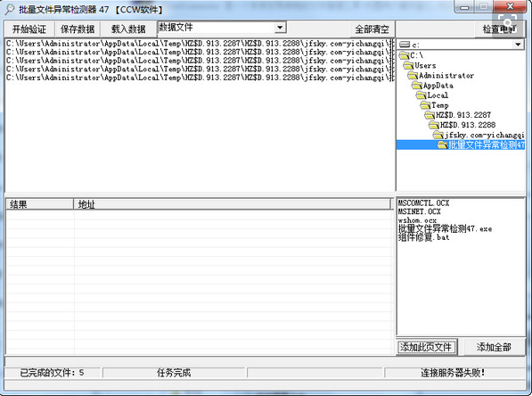The width and height of the screenshot is (532, 396).
Task: Minimize the window
Action: tap(464, 6)
